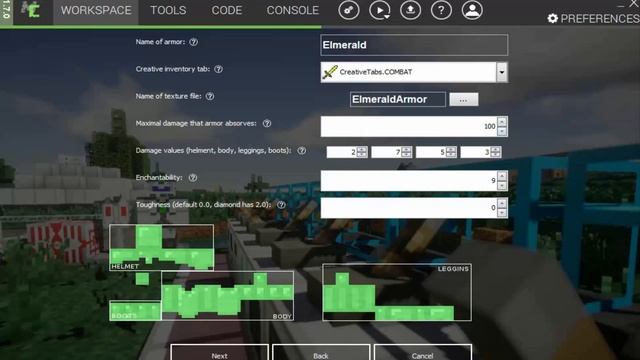Decrease maximal damage value with down arrow
The image size is (640, 360).
tap(502, 131)
